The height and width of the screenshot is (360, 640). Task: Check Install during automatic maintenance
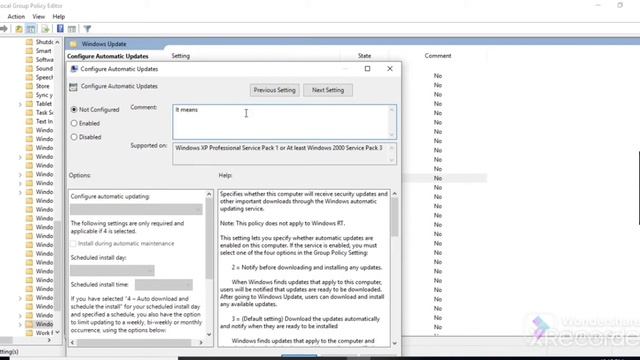coord(73,244)
